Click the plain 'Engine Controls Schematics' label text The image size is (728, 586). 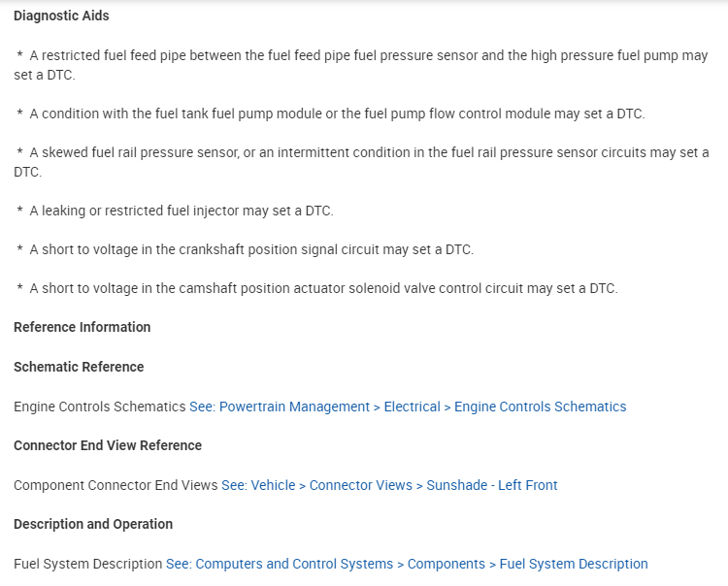pos(99,407)
